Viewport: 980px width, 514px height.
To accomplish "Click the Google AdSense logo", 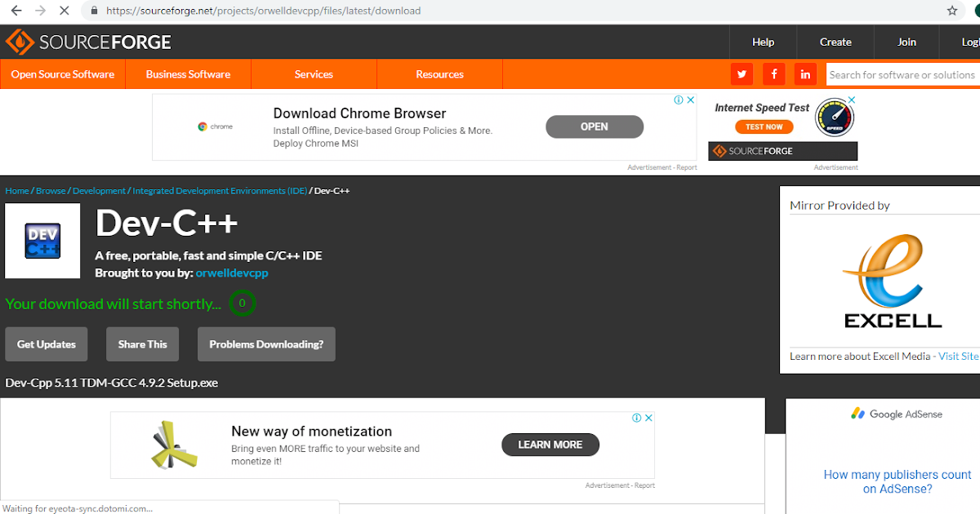I will click(897, 414).
